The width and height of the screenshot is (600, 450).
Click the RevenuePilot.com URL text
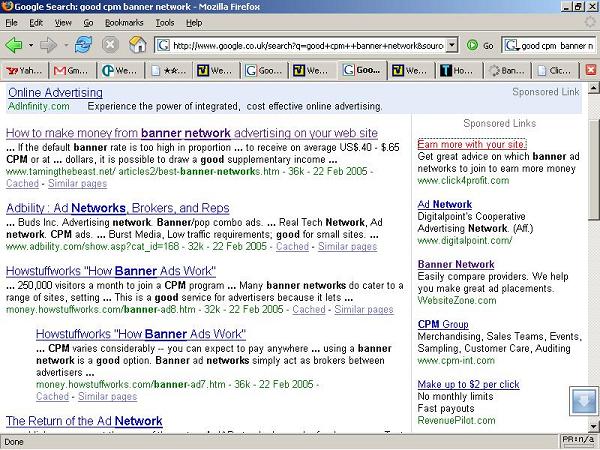coord(456,421)
